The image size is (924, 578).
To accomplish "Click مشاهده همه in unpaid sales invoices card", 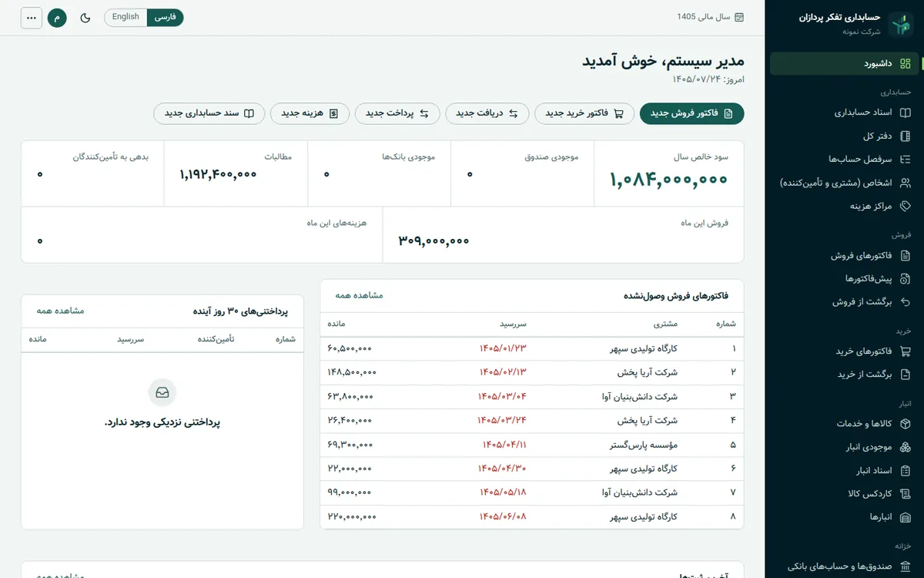I will pyautogui.click(x=359, y=295).
